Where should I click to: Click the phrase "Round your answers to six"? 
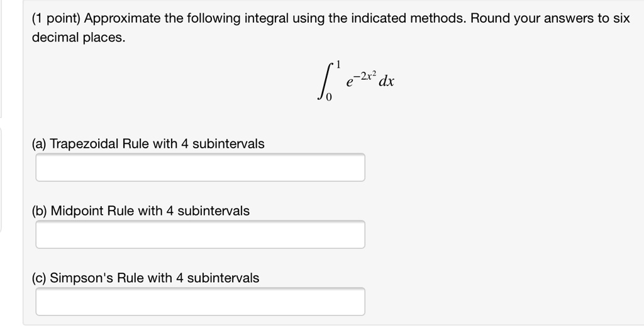click(x=550, y=18)
